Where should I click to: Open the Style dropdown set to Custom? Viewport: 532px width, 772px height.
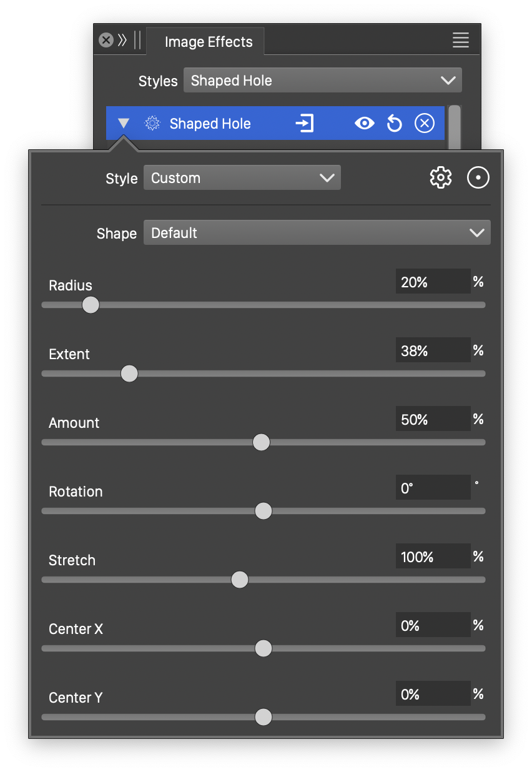pos(242,178)
